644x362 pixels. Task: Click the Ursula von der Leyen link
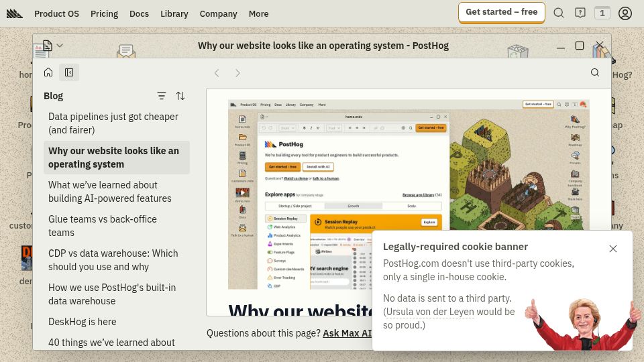(x=430, y=312)
